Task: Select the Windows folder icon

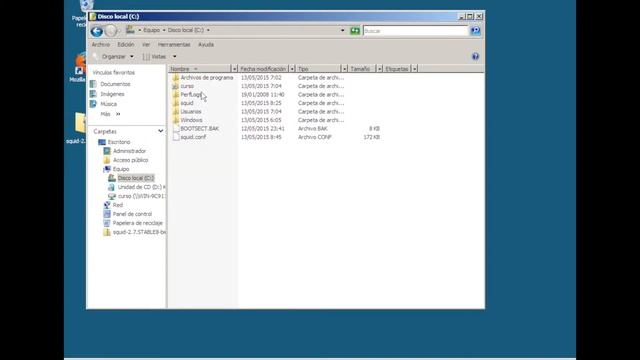Action: [x=176, y=120]
